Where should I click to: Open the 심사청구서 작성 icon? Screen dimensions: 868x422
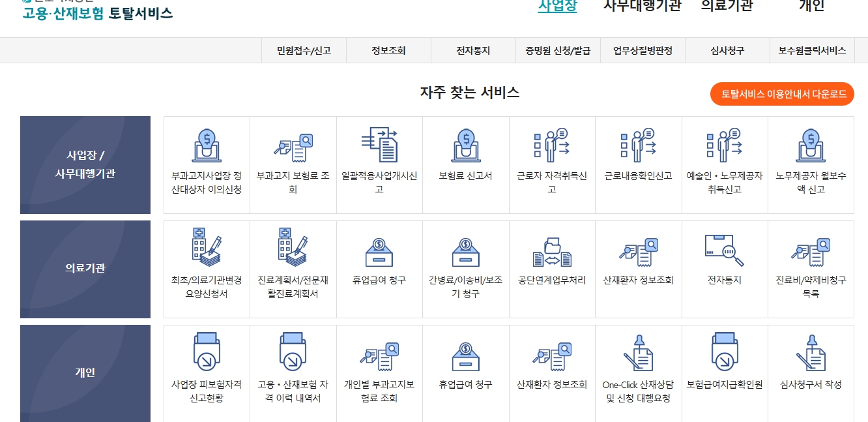click(x=811, y=364)
